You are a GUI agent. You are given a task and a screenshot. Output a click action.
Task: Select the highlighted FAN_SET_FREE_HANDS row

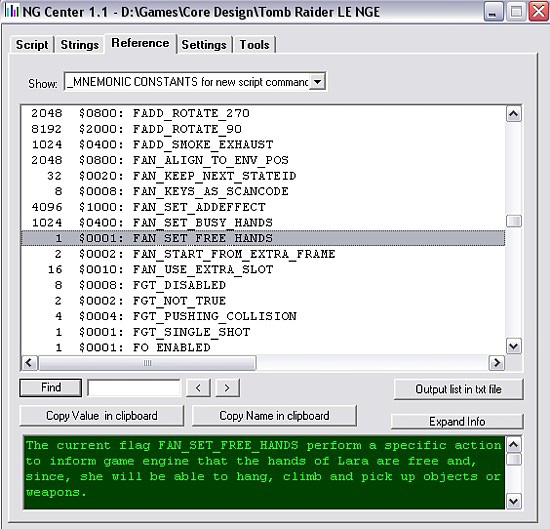point(263,238)
